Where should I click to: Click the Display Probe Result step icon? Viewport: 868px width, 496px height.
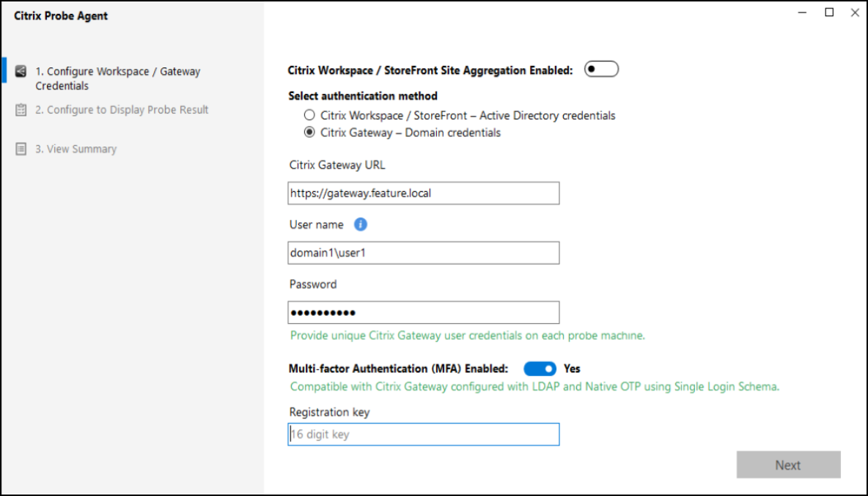click(21, 110)
